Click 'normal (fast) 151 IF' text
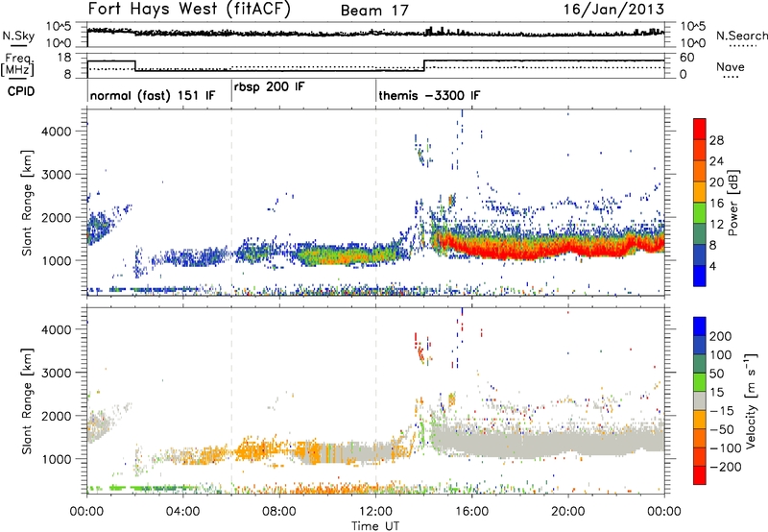This screenshot has height=532, width=768. point(153,95)
